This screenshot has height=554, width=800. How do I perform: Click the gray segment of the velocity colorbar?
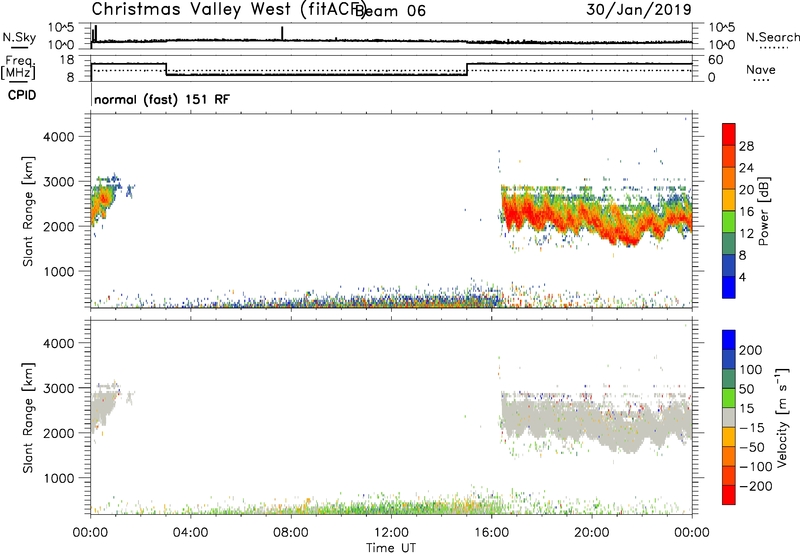tap(729, 418)
